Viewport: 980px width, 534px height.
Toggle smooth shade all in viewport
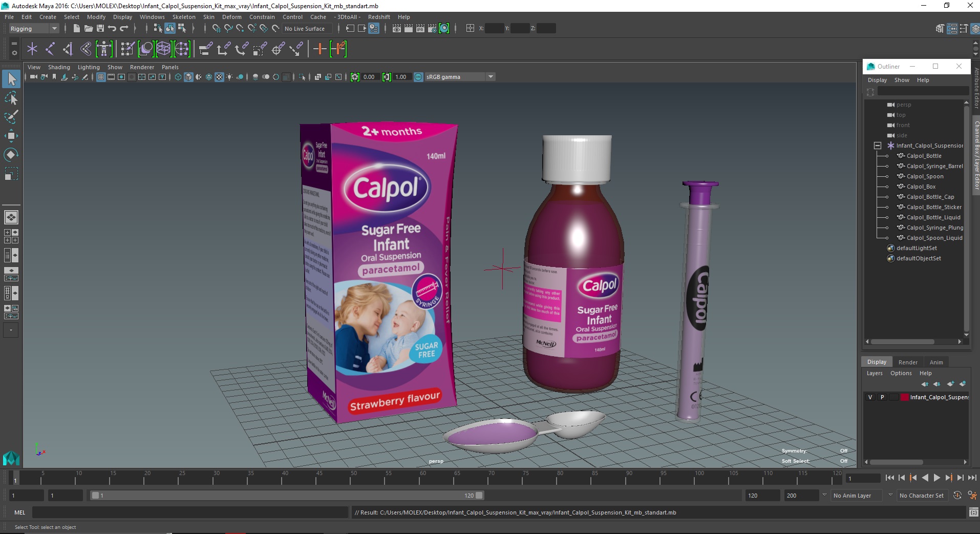click(188, 77)
